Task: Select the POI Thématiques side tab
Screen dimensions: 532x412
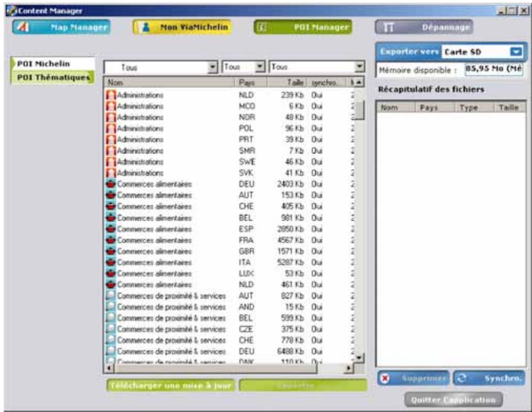Action: (x=53, y=78)
